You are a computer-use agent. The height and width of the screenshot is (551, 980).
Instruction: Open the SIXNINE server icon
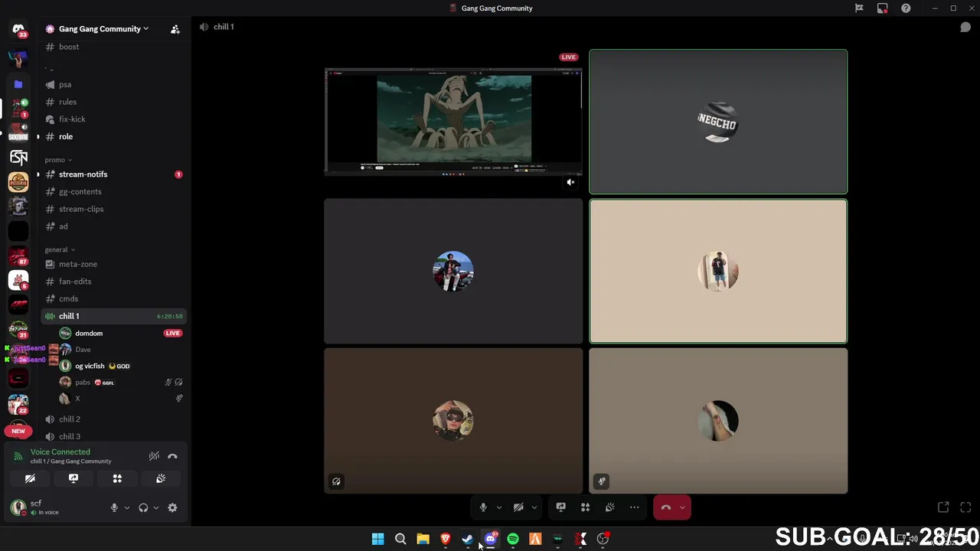pos(18,133)
